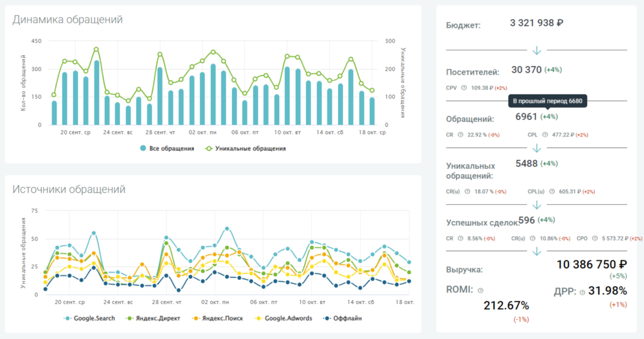
Task: Click the Посетителей value 30 370
Action: (526, 70)
